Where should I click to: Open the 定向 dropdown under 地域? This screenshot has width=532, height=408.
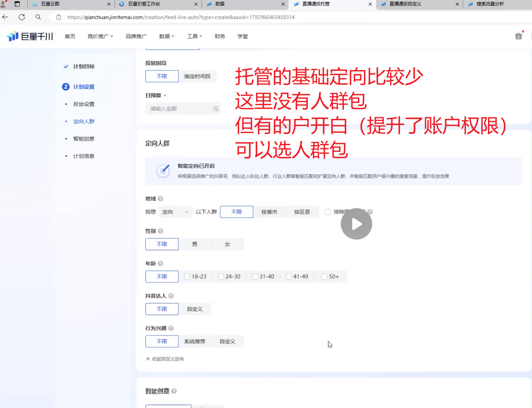176,212
